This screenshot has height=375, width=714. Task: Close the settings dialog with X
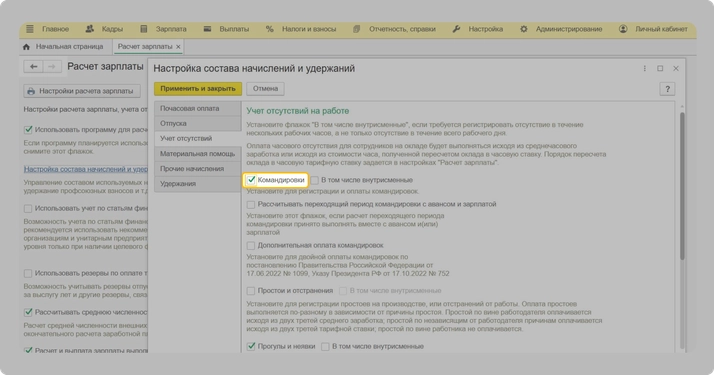pyautogui.click(x=676, y=68)
